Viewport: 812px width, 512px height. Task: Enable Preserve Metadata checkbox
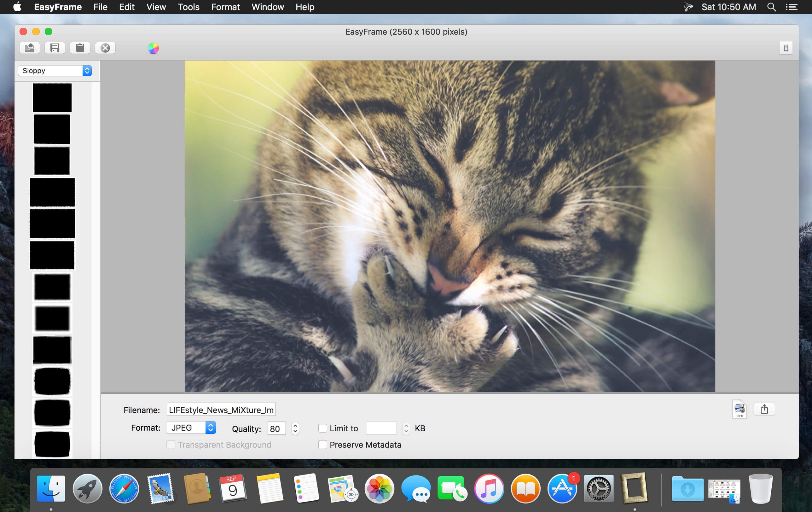point(322,445)
